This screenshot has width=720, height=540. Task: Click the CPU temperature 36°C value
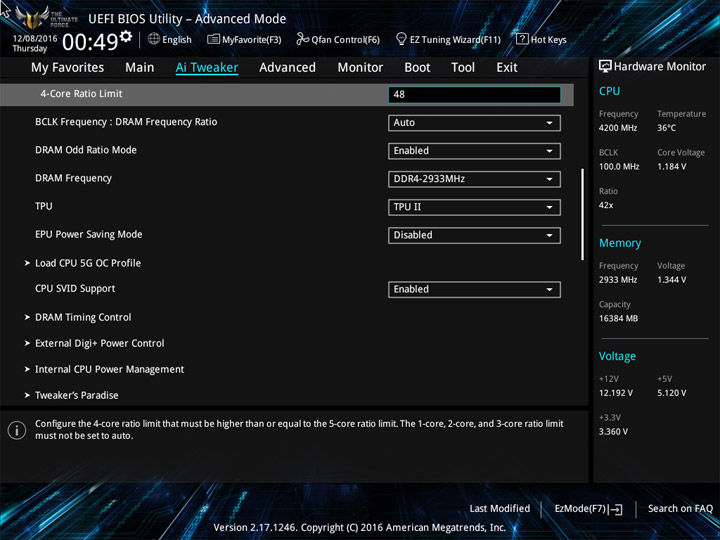pyautogui.click(x=666, y=128)
